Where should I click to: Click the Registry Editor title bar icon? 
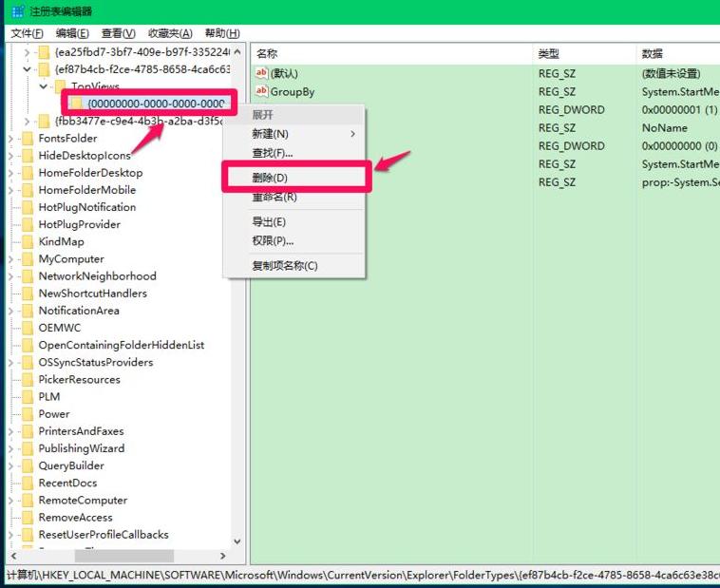18,11
